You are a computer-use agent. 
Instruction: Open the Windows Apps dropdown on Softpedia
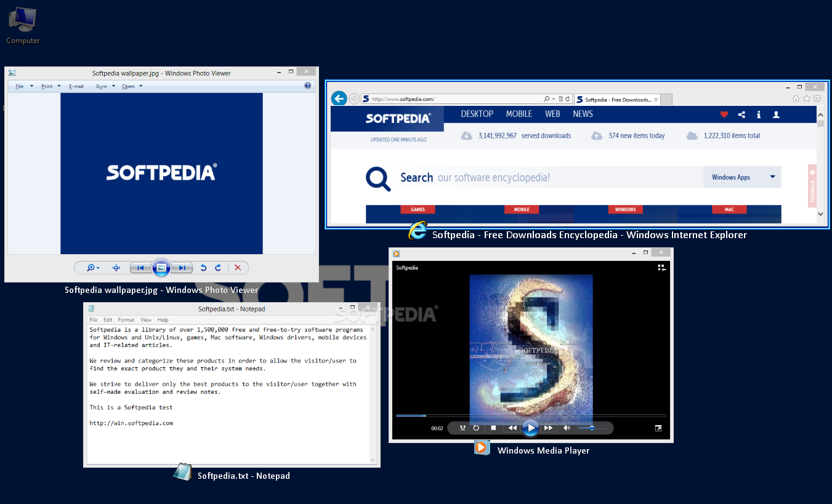[x=742, y=177]
